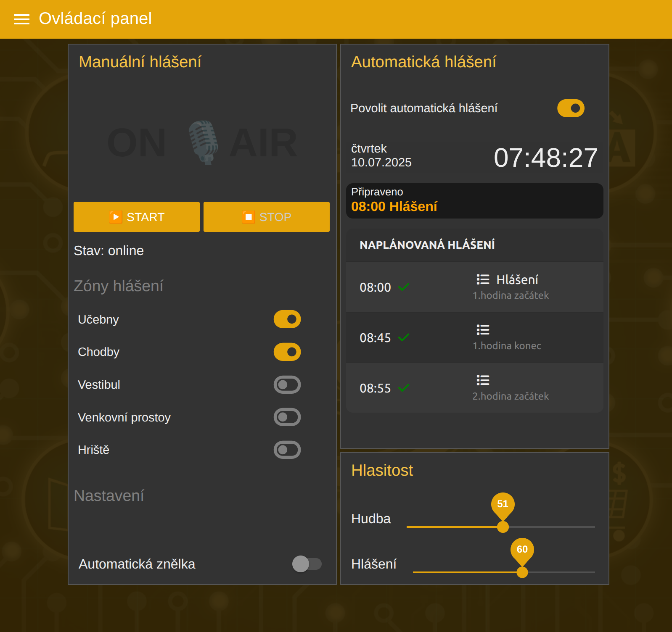Disable the Učebny zone toggle
Screen dimensions: 672x632
point(287,319)
